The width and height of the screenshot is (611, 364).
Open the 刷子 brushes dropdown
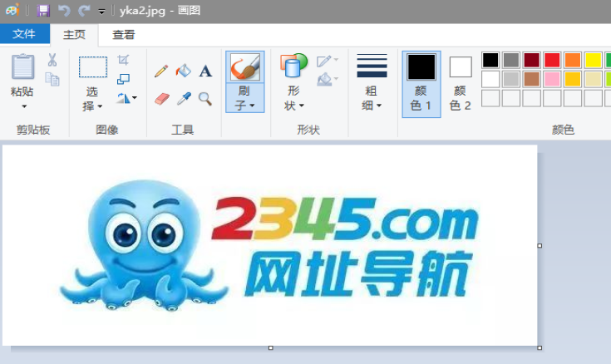(244, 98)
